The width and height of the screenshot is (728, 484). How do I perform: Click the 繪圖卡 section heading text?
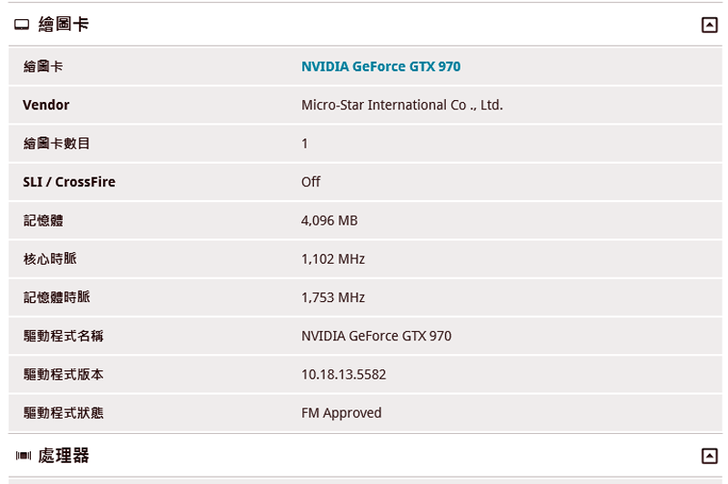click(63, 24)
